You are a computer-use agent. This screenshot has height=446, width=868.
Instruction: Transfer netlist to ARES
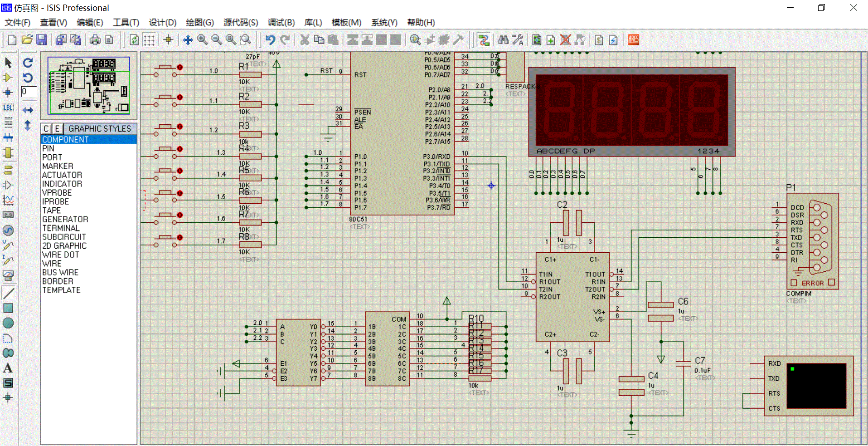click(x=634, y=40)
